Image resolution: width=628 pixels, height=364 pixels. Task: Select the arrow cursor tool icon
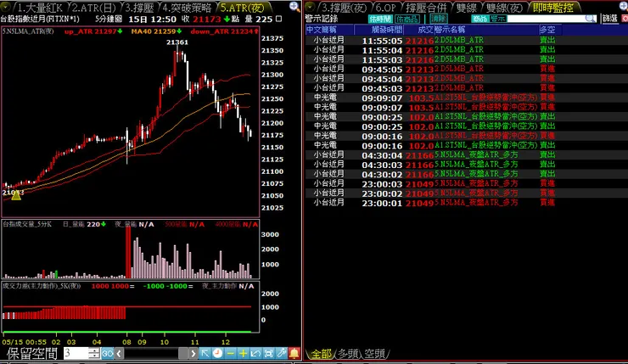(x=205, y=353)
